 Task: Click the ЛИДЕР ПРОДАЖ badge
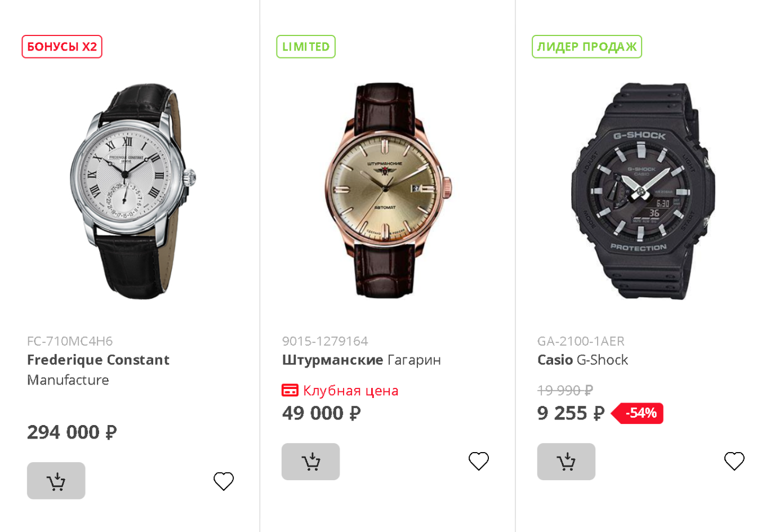point(586,47)
